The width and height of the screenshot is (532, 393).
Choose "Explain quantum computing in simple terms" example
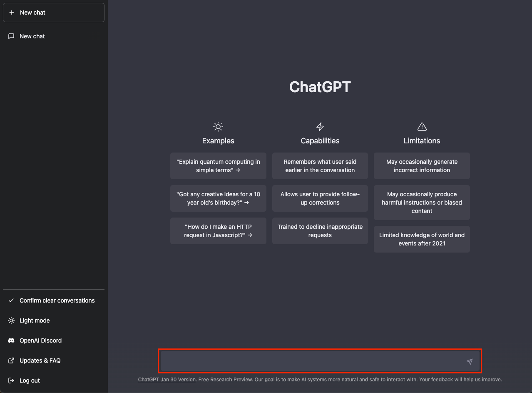point(218,166)
